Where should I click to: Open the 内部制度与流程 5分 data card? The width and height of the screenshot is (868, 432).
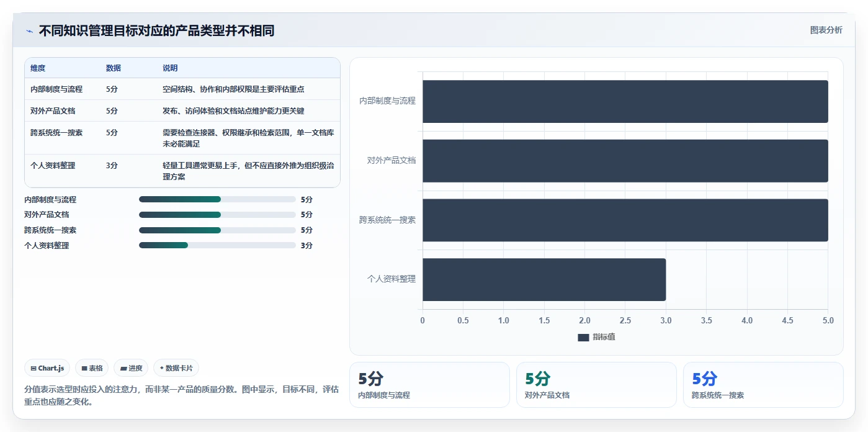(429, 385)
